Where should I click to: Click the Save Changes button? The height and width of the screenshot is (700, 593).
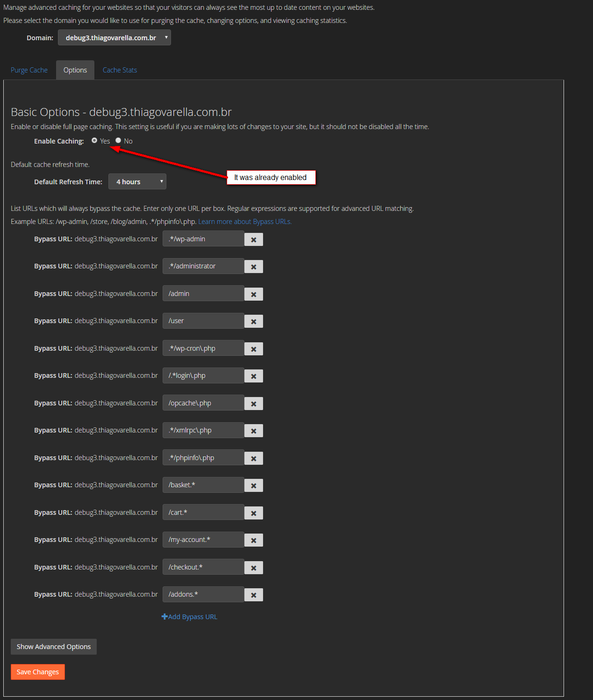[38, 672]
